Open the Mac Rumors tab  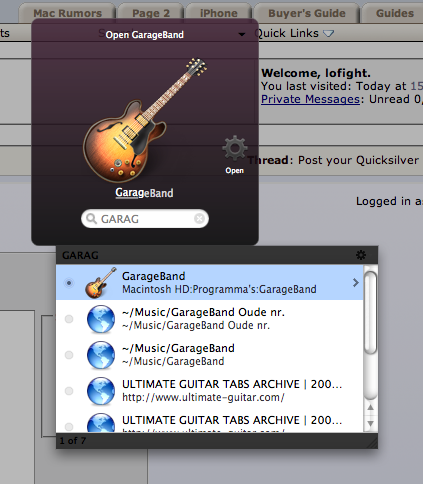(67, 13)
